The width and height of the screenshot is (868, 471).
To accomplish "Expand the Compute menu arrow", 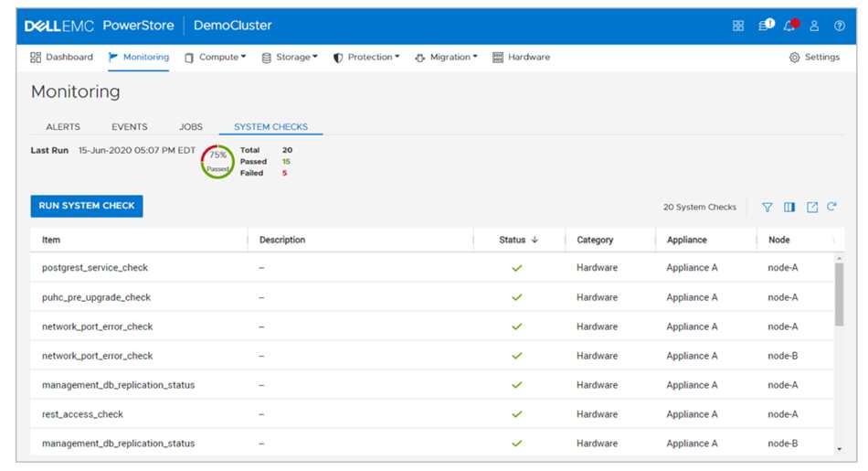I will point(244,57).
